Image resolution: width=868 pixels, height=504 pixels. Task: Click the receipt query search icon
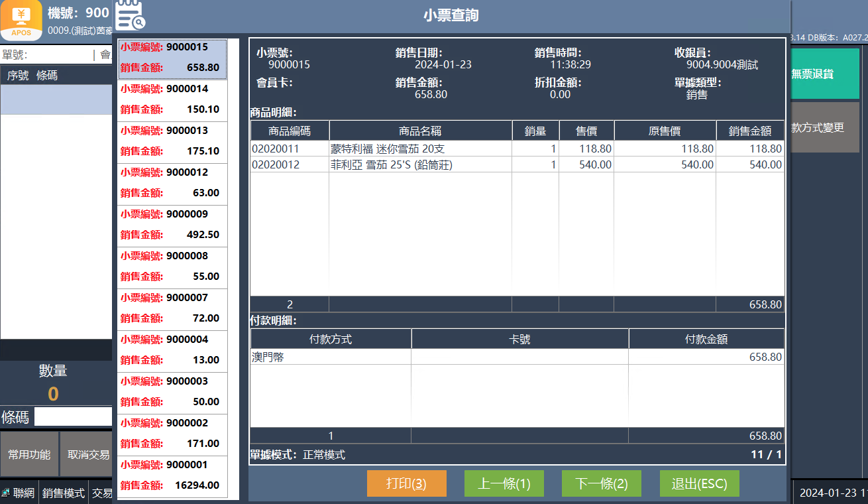(131, 16)
